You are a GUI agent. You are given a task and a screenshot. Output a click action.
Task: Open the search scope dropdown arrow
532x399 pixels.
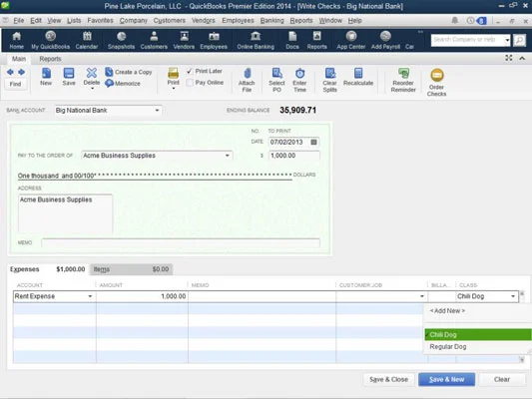coord(507,40)
